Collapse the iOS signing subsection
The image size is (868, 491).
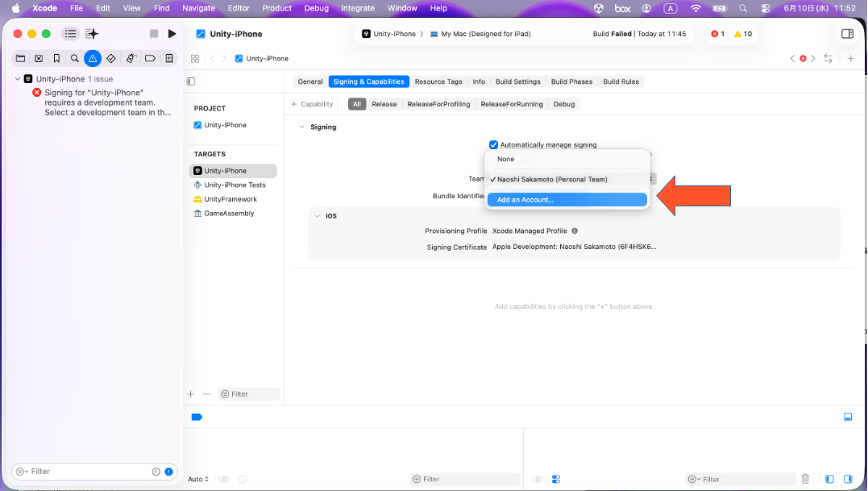point(318,216)
